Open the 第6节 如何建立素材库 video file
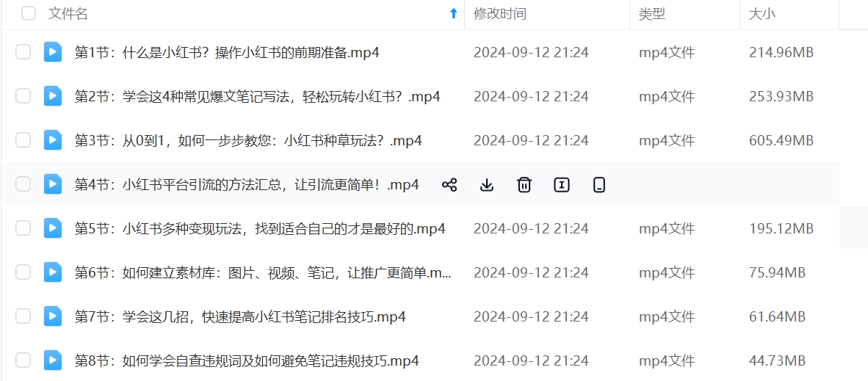Image resolution: width=868 pixels, height=381 pixels. point(263,272)
